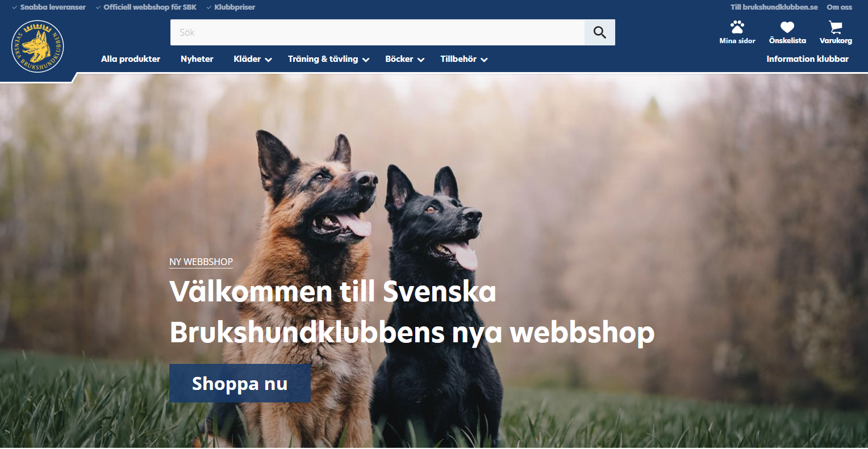Click the Shoppa nu button

point(240,383)
